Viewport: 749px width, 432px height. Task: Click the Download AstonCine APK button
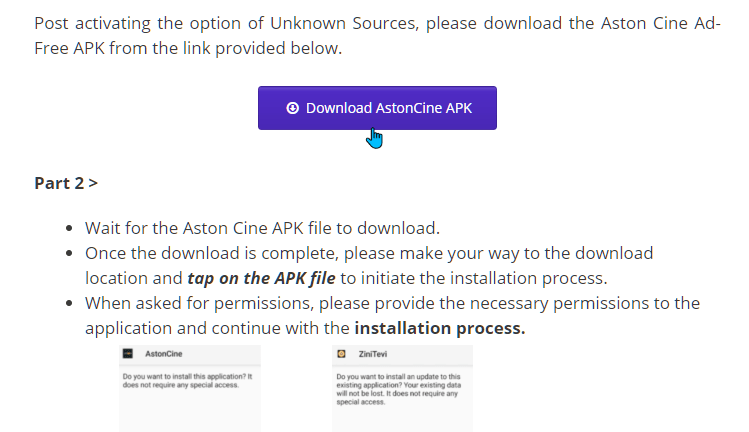coord(377,108)
